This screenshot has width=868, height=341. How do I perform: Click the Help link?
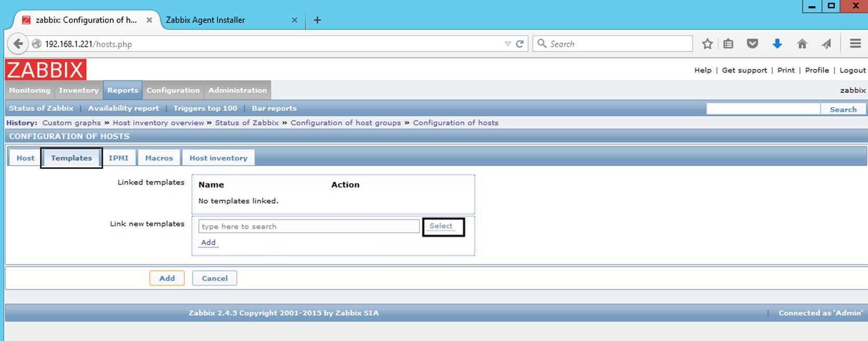703,70
